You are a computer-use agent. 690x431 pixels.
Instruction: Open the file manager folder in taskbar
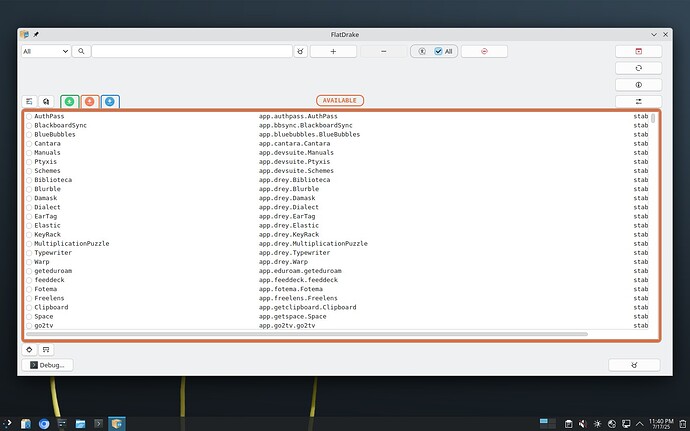pos(80,424)
